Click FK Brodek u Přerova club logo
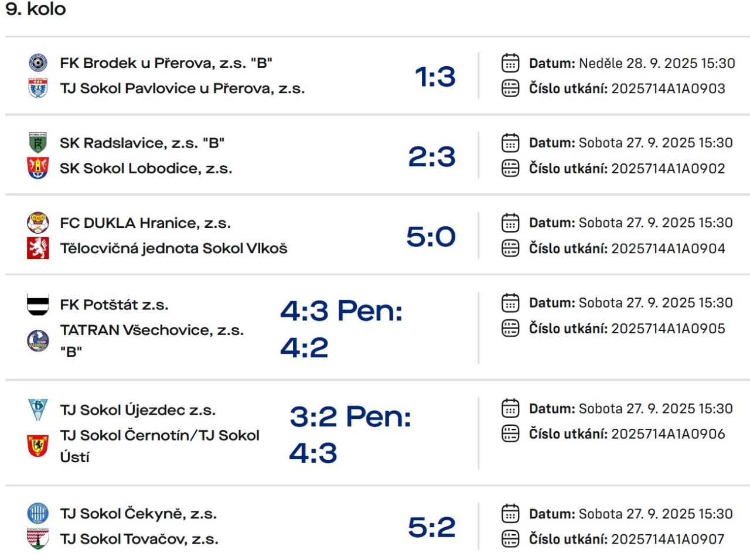750x560 pixels. coord(38,63)
